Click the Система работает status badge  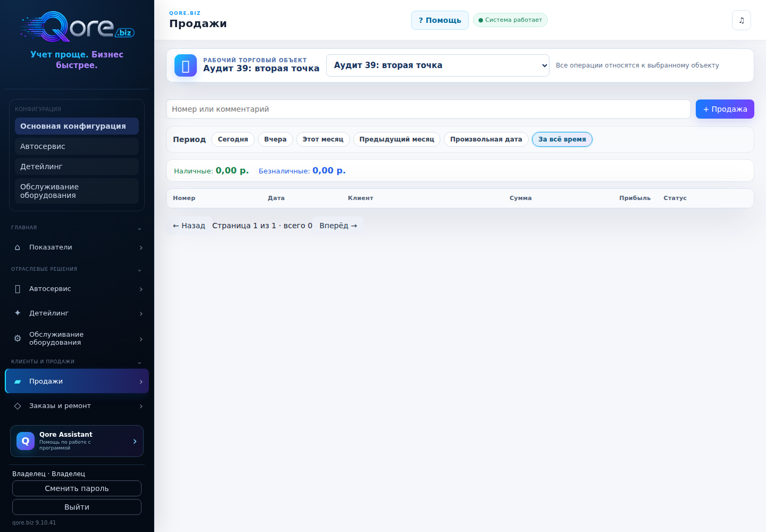[x=510, y=20]
